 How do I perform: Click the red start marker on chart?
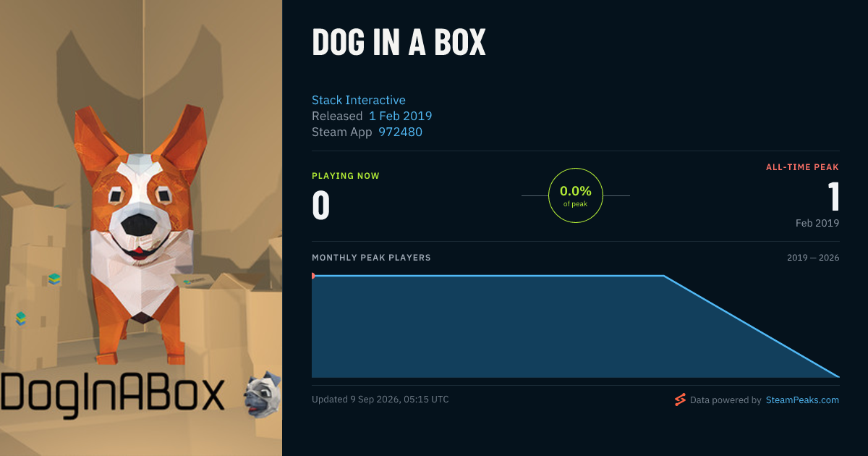(x=312, y=276)
